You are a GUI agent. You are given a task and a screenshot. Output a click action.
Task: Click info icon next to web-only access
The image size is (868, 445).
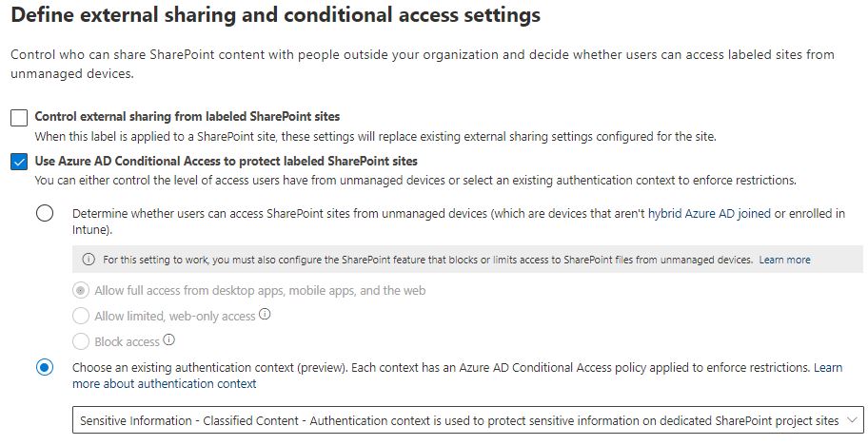(x=266, y=315)
